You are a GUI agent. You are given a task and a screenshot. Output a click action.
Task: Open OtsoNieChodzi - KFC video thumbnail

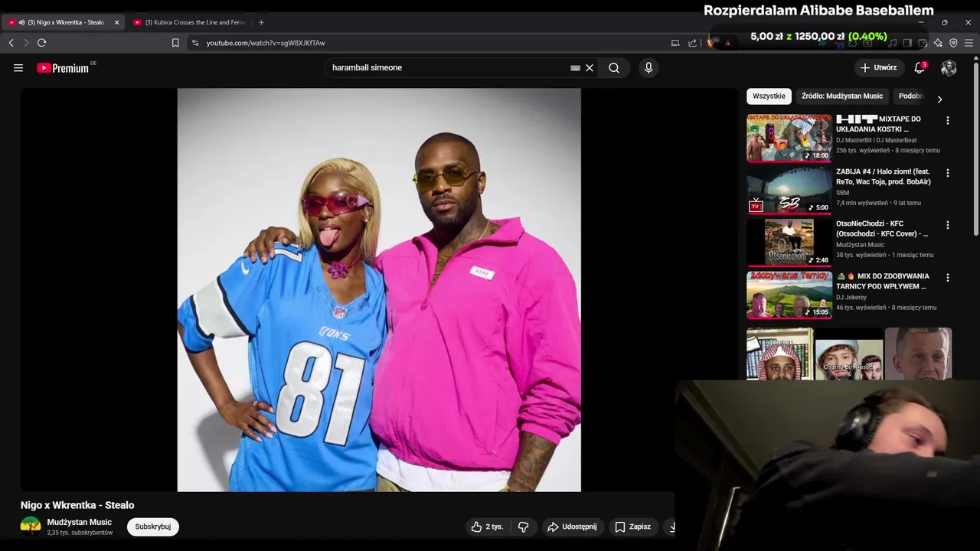tap(789, 242)
